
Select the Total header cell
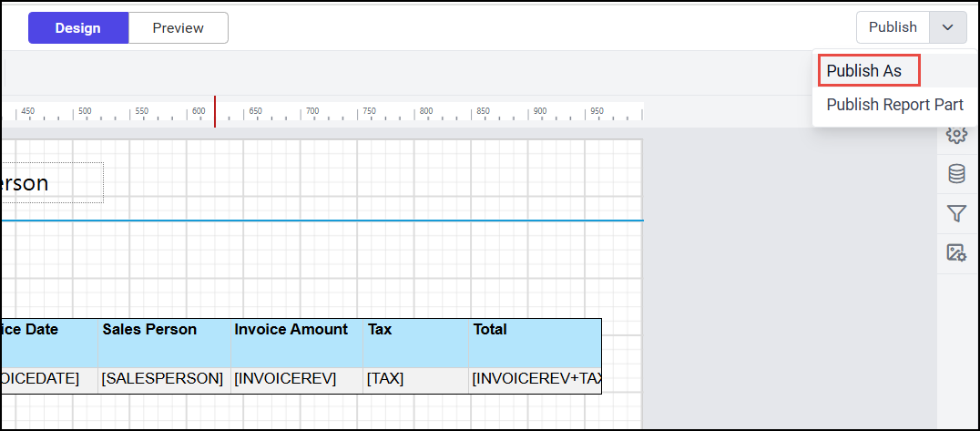(535, 343)
